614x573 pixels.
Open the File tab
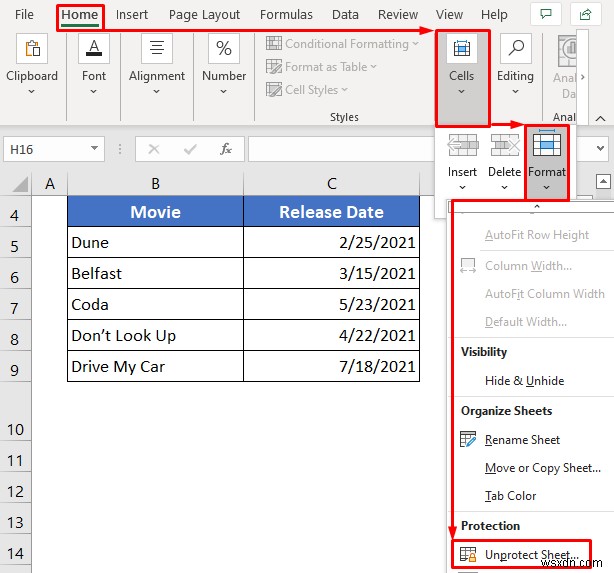click(x=24, y=15)
